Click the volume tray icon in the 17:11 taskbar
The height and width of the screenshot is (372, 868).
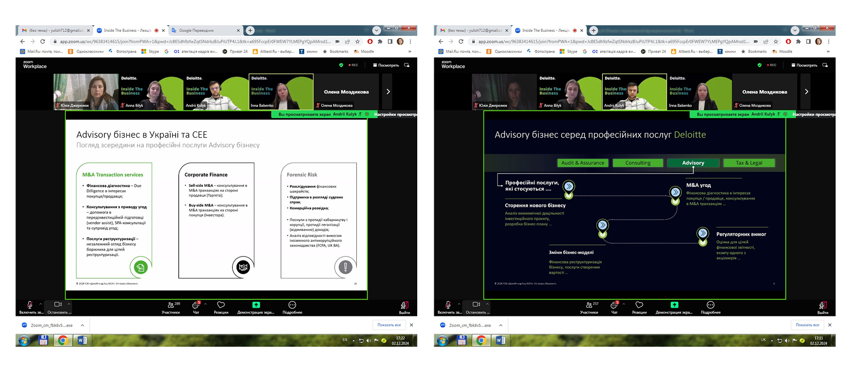click(x=787, y=341)
